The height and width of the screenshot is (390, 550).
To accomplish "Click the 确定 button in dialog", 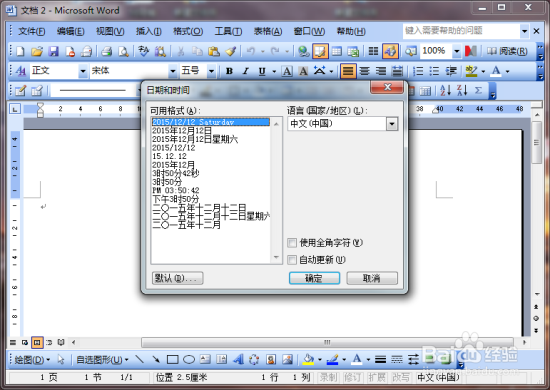I will 314,278.
